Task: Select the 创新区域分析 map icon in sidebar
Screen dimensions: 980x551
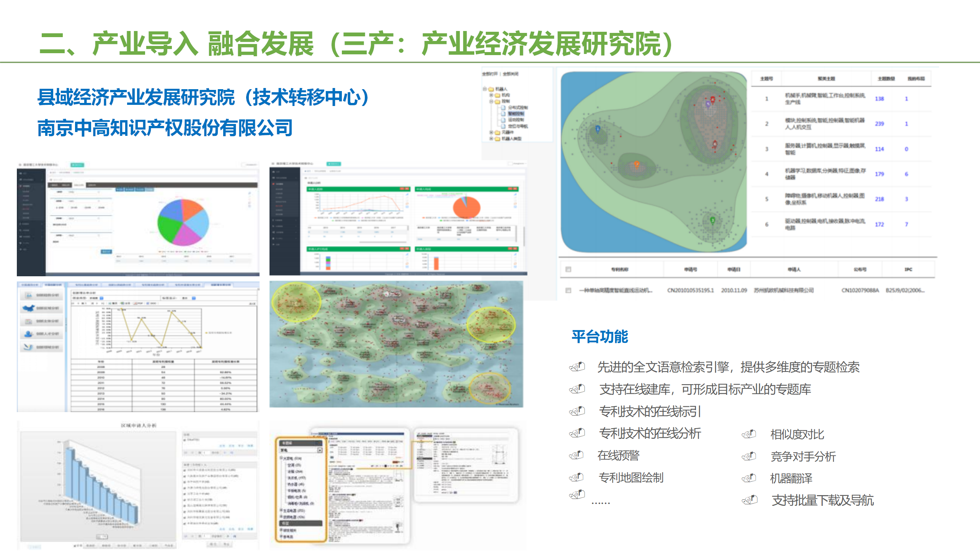Action: 29,308
